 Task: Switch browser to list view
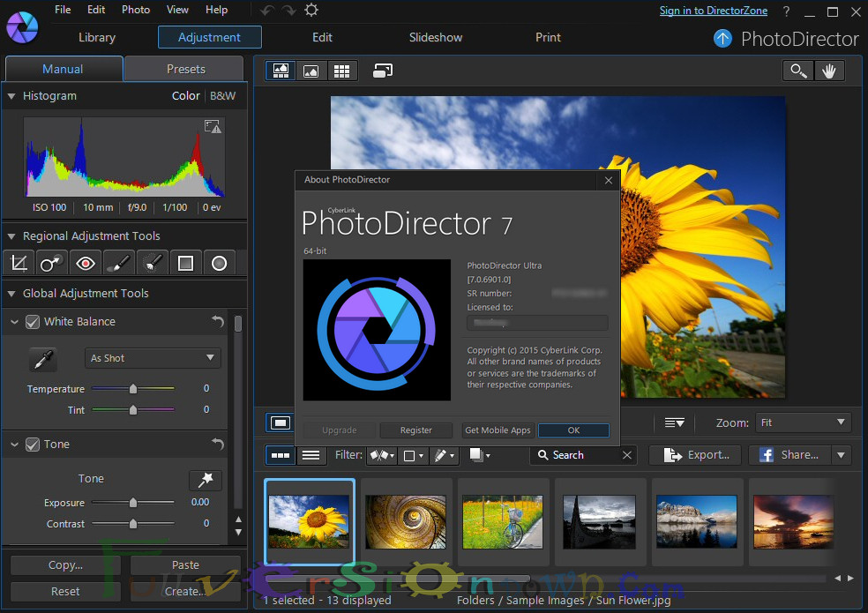coord(311,455)
